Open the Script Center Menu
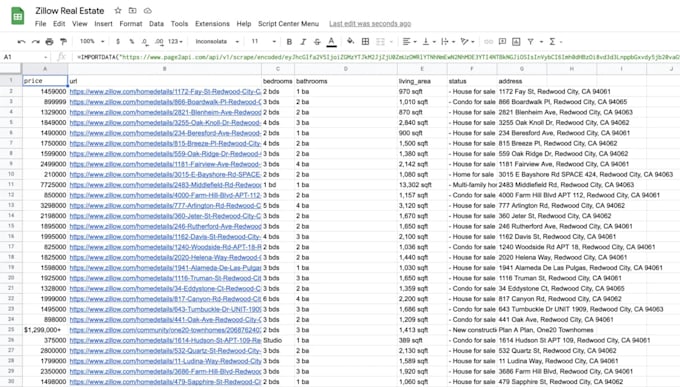680x387 pixels. (x=288, y=24)
